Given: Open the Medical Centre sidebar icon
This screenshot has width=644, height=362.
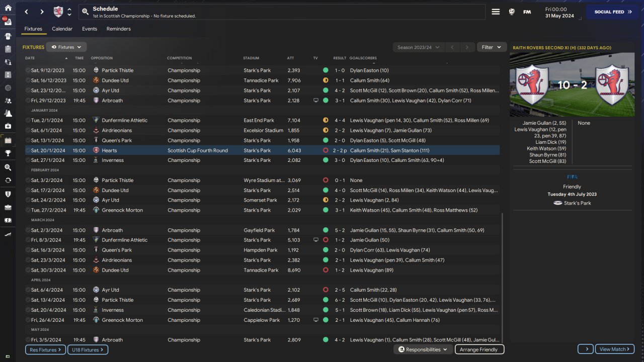Looking at the screenshot, I should coord(8,126).
